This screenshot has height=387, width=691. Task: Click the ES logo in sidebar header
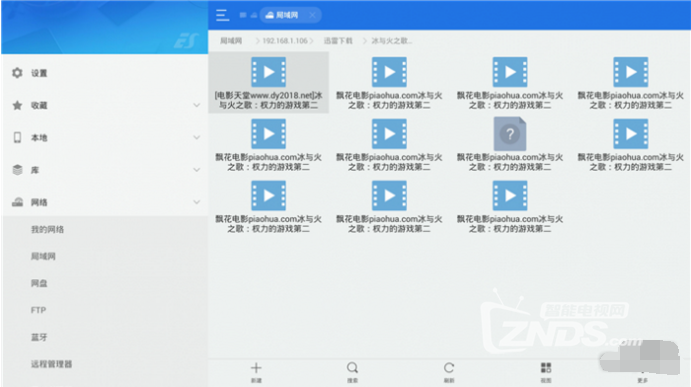[186, 41]
